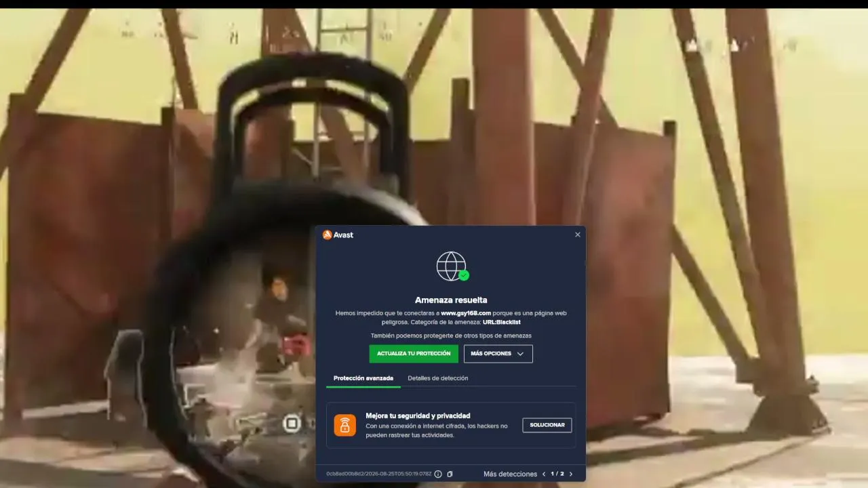Go to the next detection arrow

[x=571, y=474]
